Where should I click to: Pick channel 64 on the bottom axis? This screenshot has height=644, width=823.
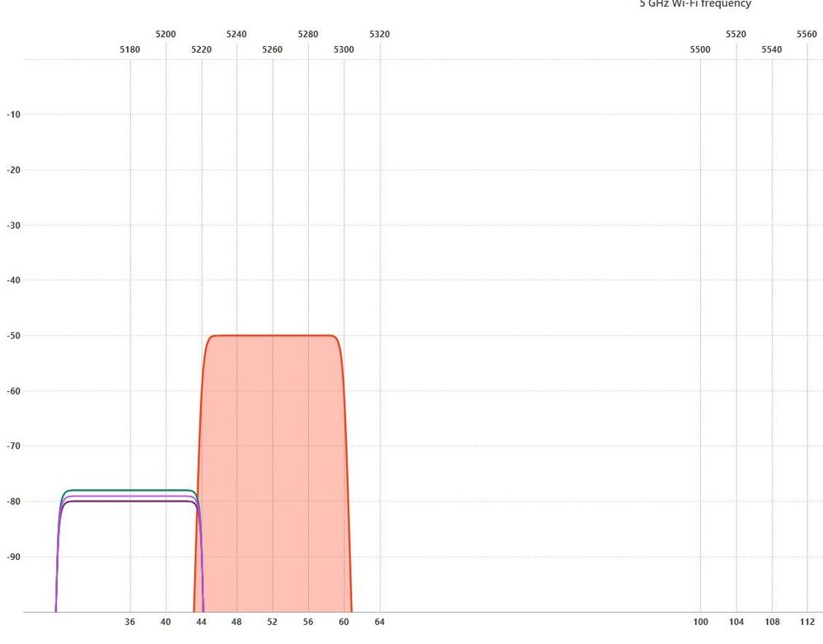(x=380, y=622)
